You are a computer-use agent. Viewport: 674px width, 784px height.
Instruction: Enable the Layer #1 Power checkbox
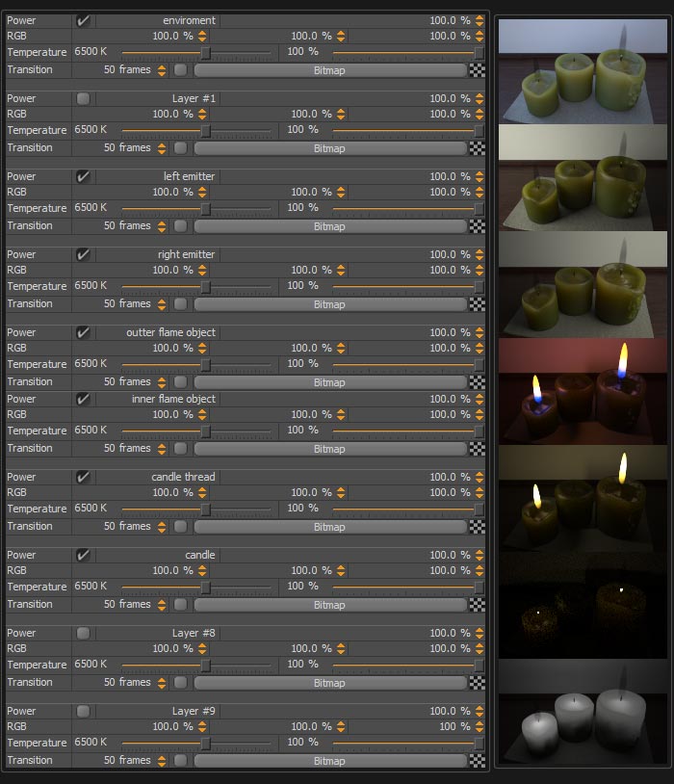click(83, 98)
